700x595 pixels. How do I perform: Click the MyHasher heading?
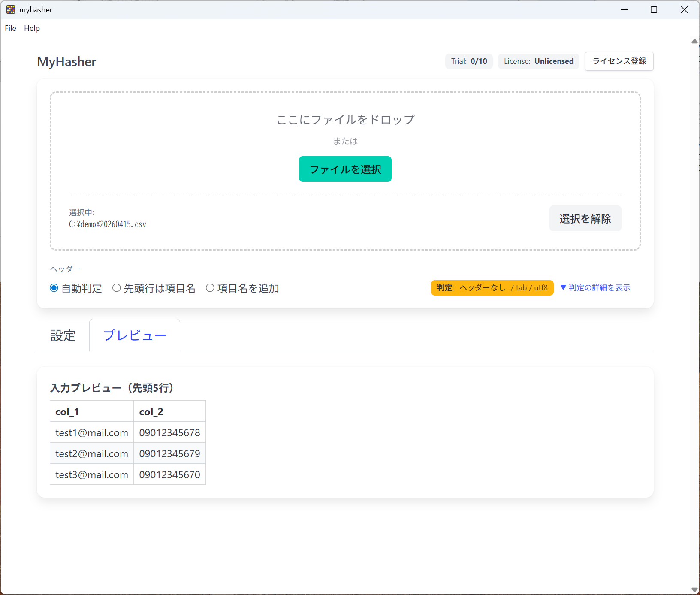[66, 62]
